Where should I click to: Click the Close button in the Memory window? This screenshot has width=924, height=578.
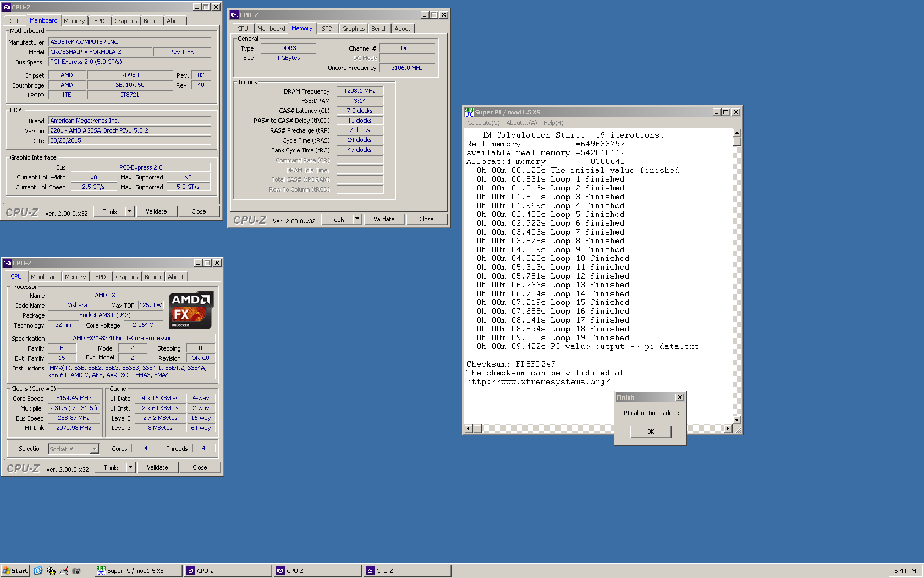click(x=426, y=219)
